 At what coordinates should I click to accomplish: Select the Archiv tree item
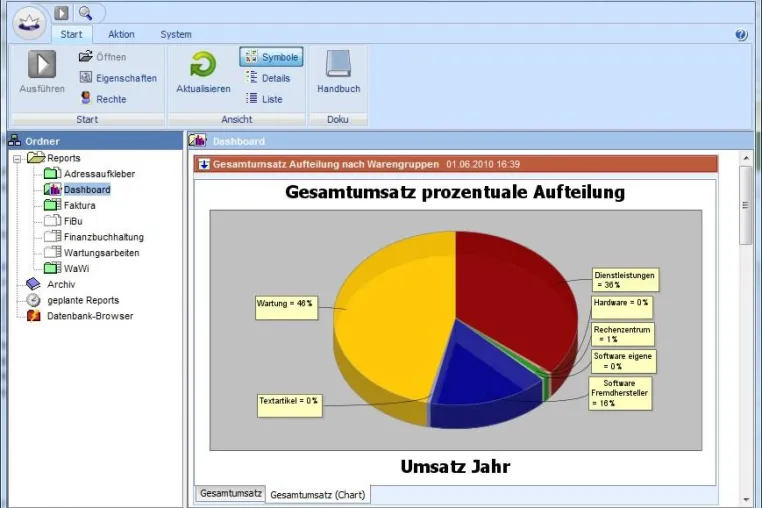[61, 284]
